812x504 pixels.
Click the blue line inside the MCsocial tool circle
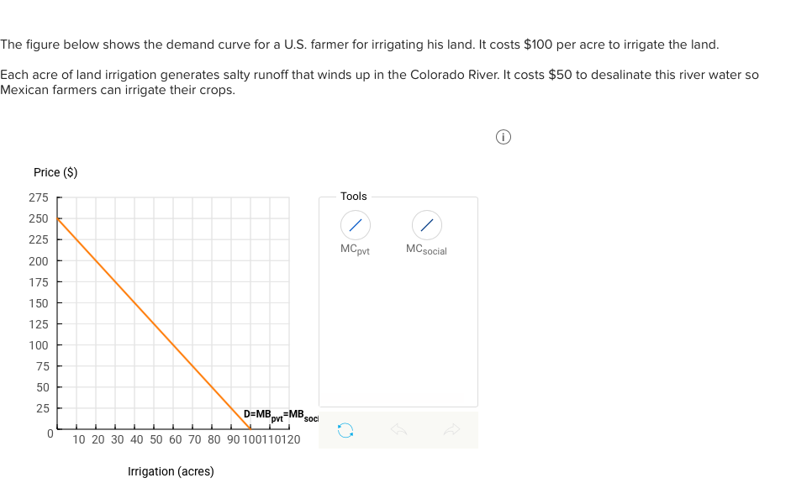point(425,225)
